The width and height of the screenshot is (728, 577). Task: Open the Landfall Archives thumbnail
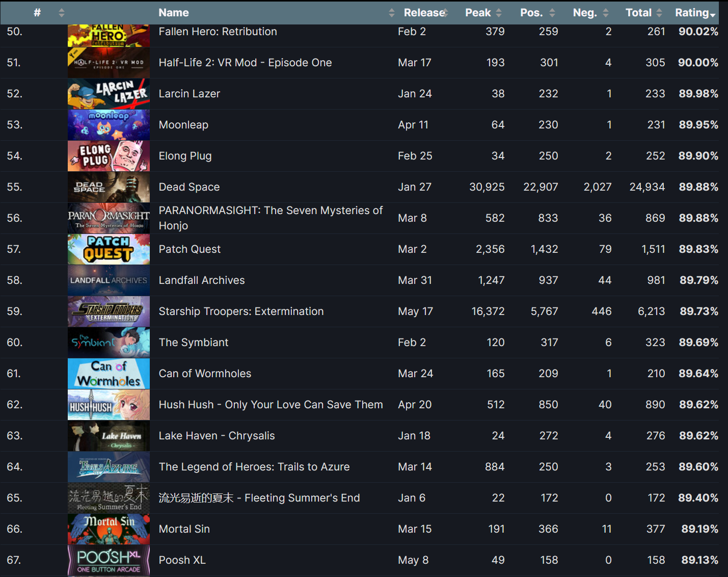109,280
